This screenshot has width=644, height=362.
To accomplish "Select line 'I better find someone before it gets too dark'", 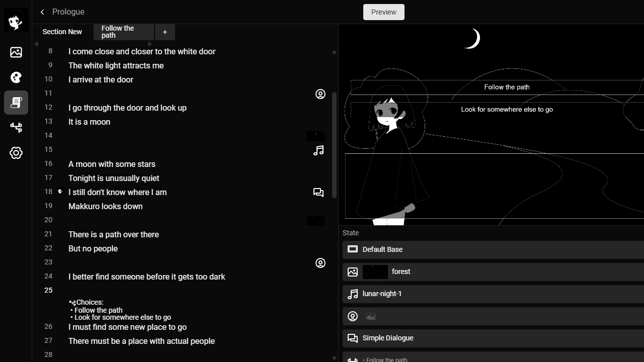I will coord(146,277).
